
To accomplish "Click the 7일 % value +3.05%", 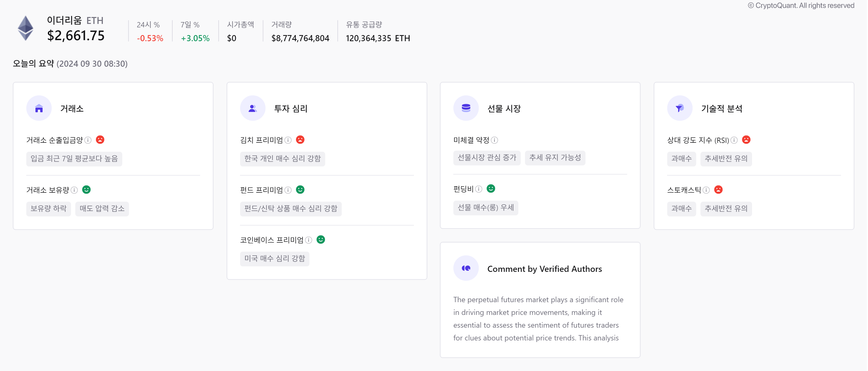I will pyautogui.click(x=195, y=38).
